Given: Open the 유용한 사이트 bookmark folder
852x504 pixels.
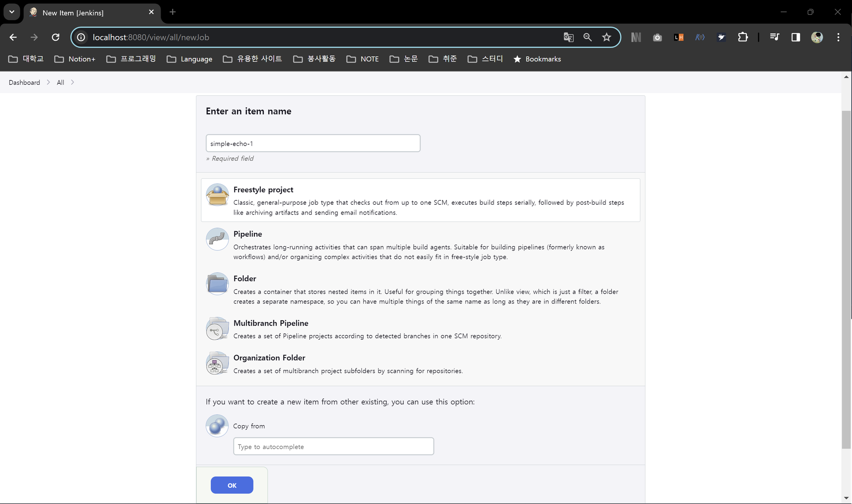Looking at the screenshot, I should click(253, 59).
